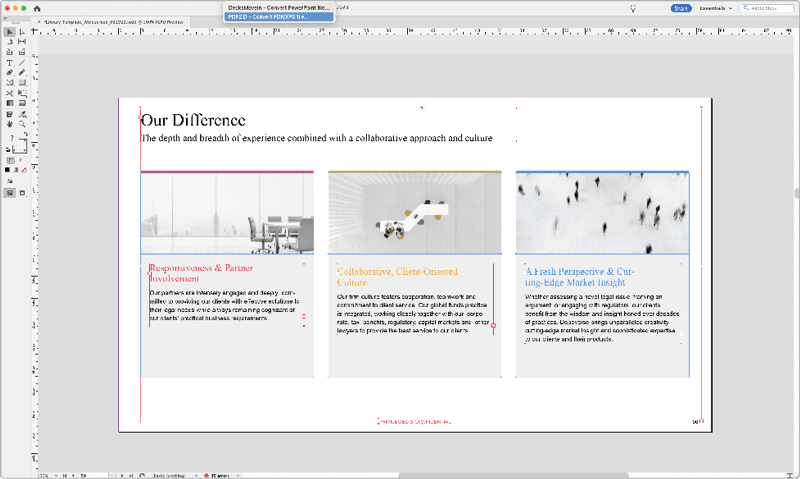
Task: Select the Page tool
Action: click(9, 41)
